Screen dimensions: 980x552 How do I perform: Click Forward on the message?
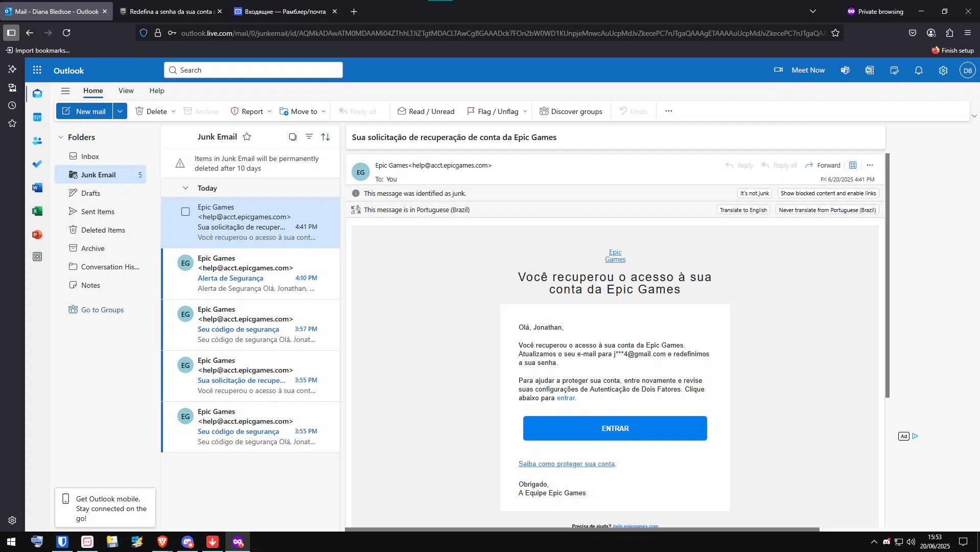(x=823, y=165)
